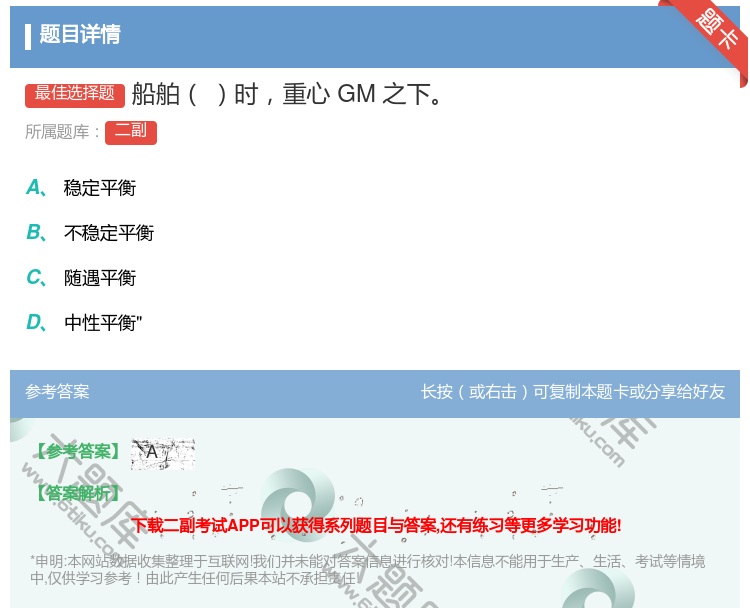Click the reference answer image showing A
This screenshot has width=750, height=608.
(x=163, y=453)
